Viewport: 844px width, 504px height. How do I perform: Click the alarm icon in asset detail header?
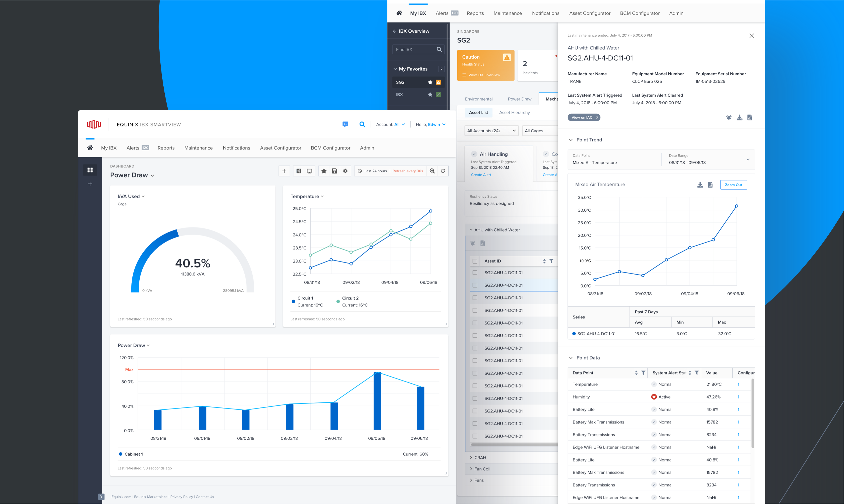(x=729, y=118)
